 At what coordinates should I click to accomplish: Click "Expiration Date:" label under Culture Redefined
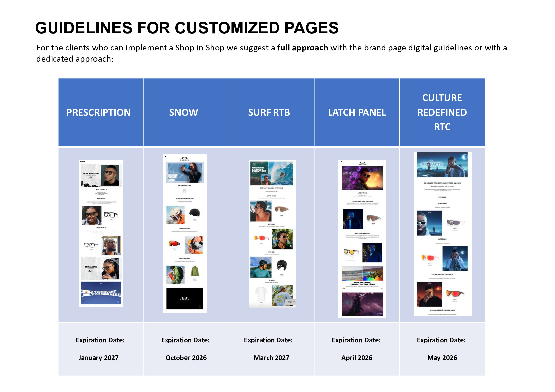(x=441, y=340)
